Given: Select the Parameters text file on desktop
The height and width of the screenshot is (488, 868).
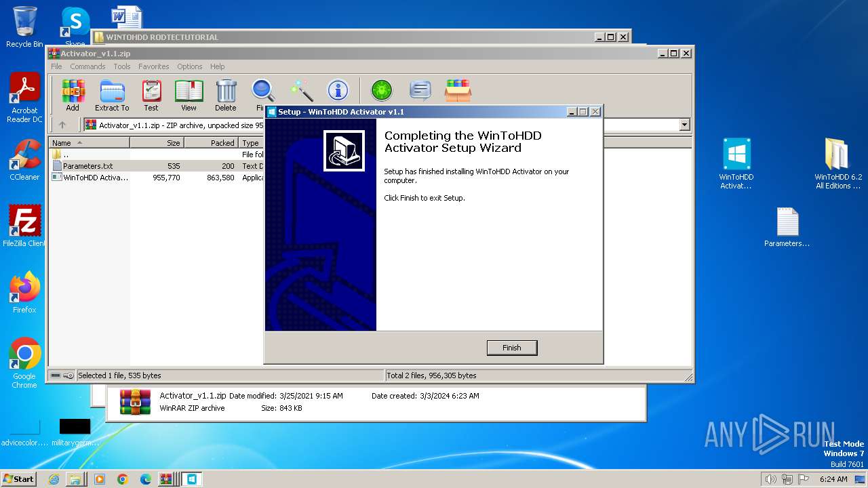Looking at the screenshot, I should click(x=787, y=227).
